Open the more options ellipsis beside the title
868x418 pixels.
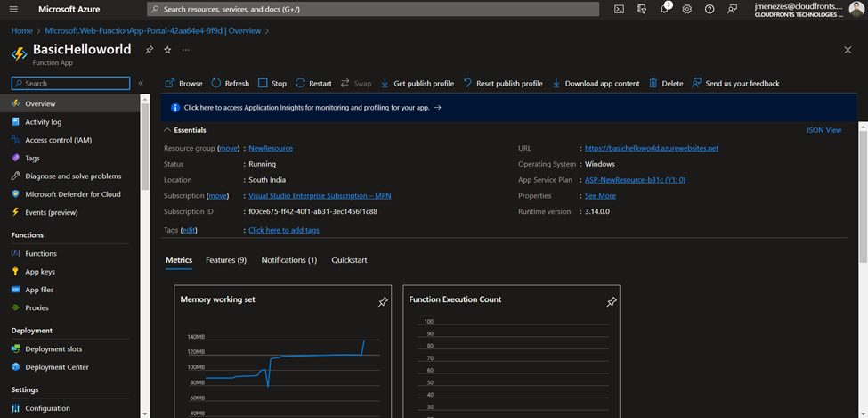185,50
